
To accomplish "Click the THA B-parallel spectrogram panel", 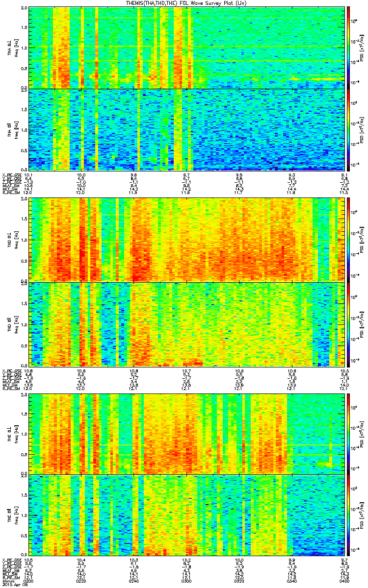I will 186,129.
